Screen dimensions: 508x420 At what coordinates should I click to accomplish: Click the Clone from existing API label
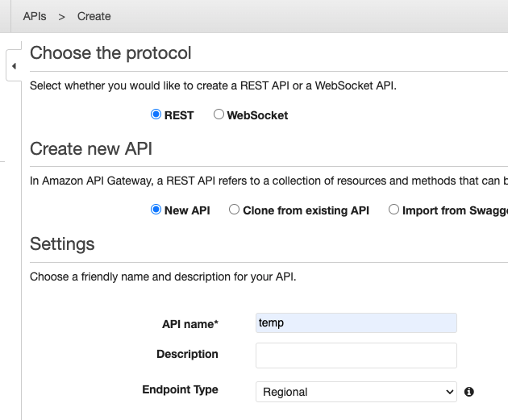306,210
